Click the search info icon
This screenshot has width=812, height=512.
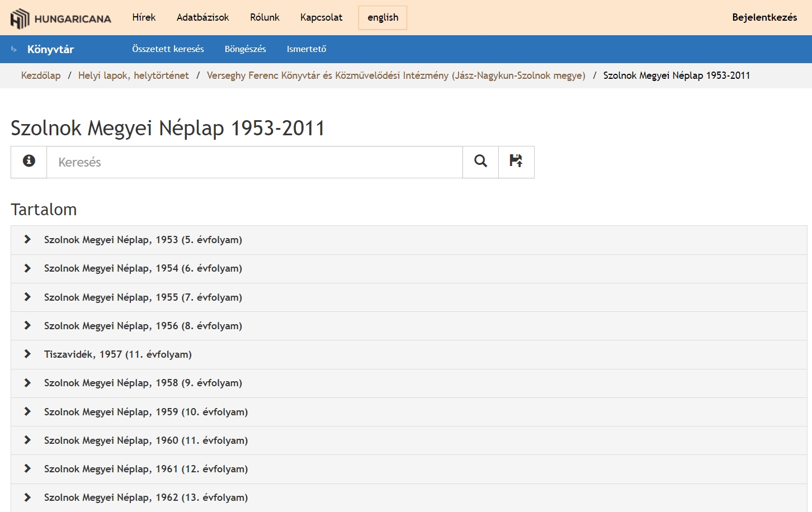click(29, 161)
